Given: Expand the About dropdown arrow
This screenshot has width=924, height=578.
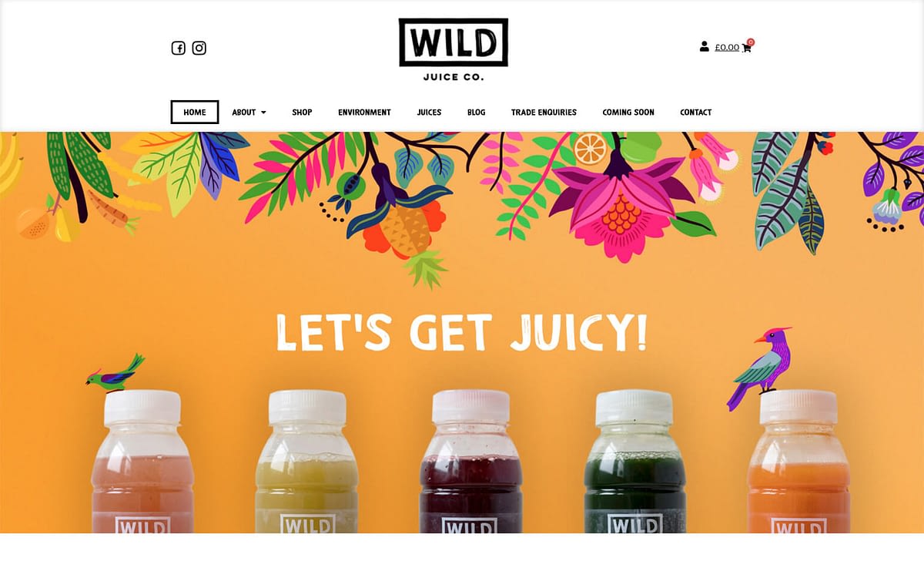Looking at the screenshot, I should [x=263, y=113].
